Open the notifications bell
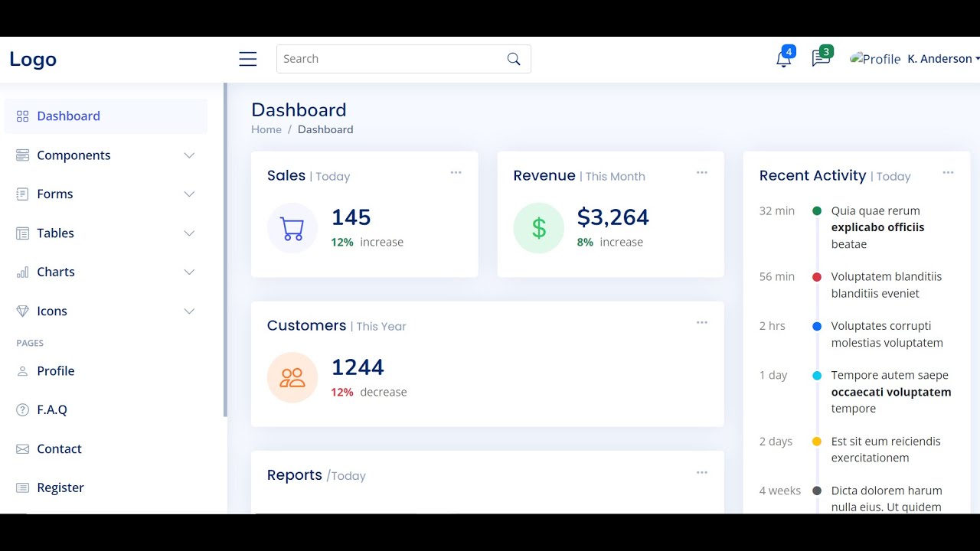Viewport: 980px width, 551px height. (x=783, y=59)
